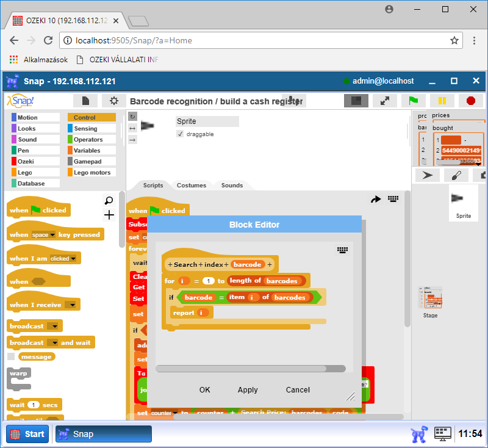This screenshot has height=448, width=488.
Task: Select don't rotate style arrow
Action: 132,140
